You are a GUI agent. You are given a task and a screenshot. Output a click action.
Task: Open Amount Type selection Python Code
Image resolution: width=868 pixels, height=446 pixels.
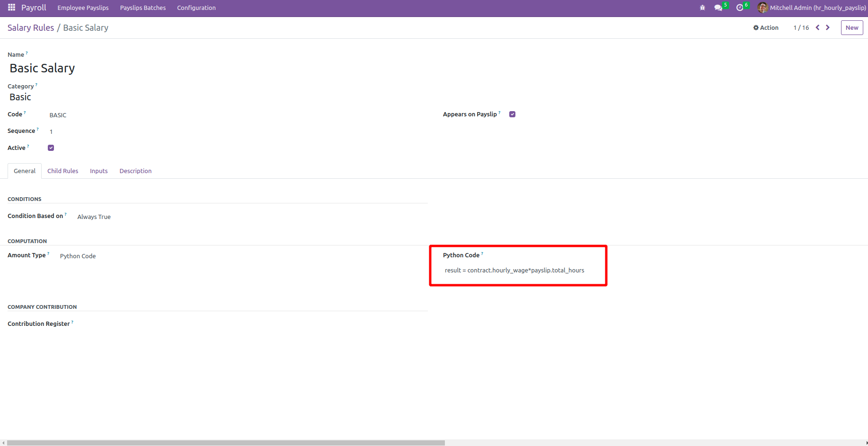[x=78, y=256]
